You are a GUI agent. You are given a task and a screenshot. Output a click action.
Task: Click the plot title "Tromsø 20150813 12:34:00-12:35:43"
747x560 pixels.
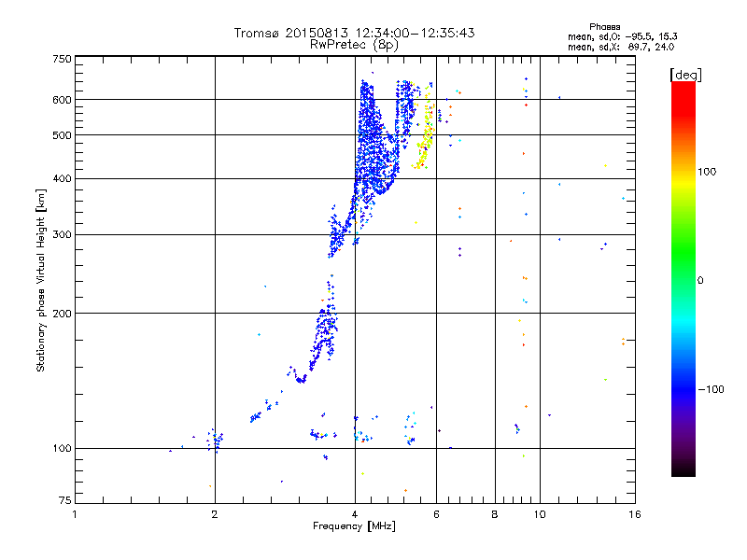[354, 33]
